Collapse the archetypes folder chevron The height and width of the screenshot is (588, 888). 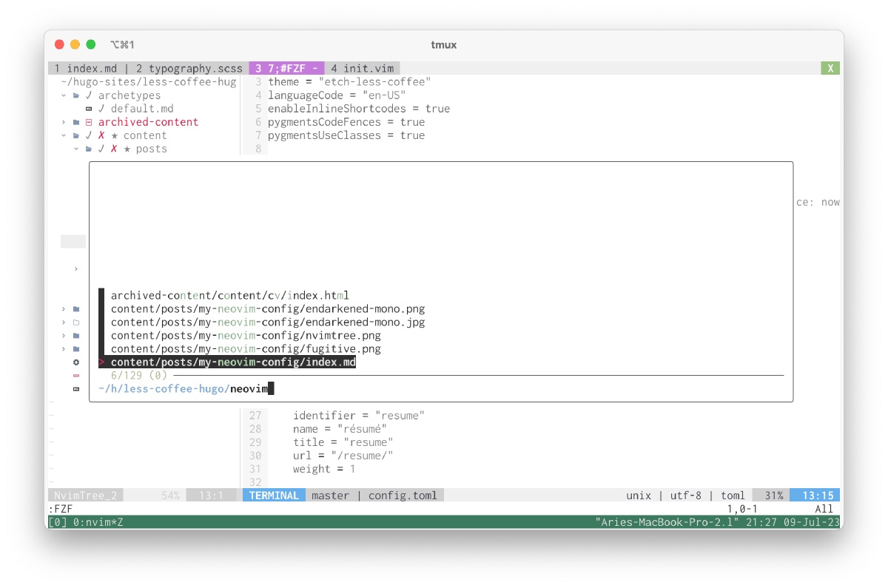coord(64,95)
